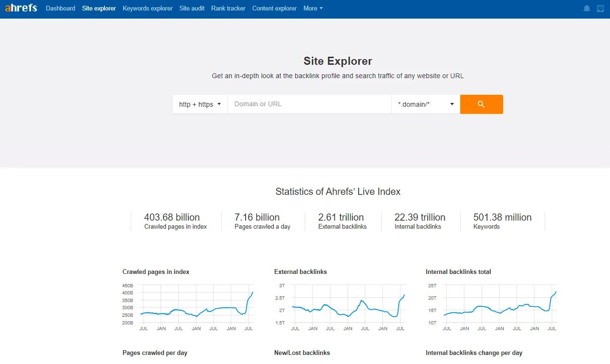Go to Site audit
610x364 pixels.
point(192,8)
